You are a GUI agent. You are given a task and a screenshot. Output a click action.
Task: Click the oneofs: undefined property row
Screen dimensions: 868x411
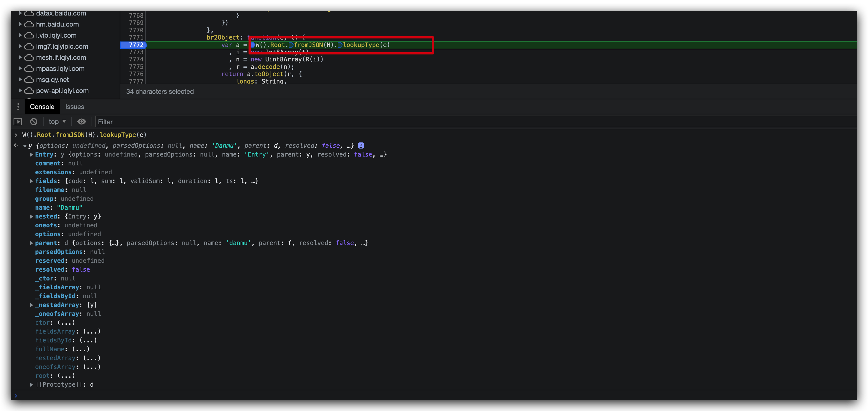pos(66,225)
